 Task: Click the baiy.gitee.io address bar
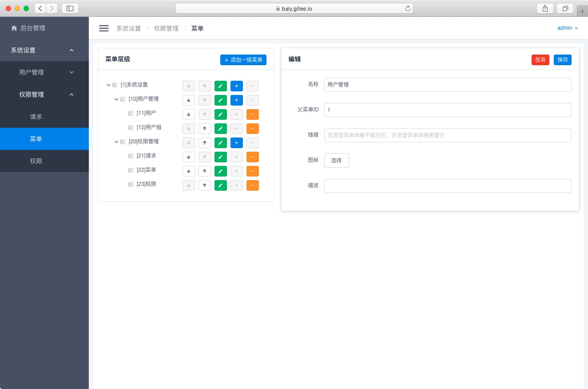point(294,8)
